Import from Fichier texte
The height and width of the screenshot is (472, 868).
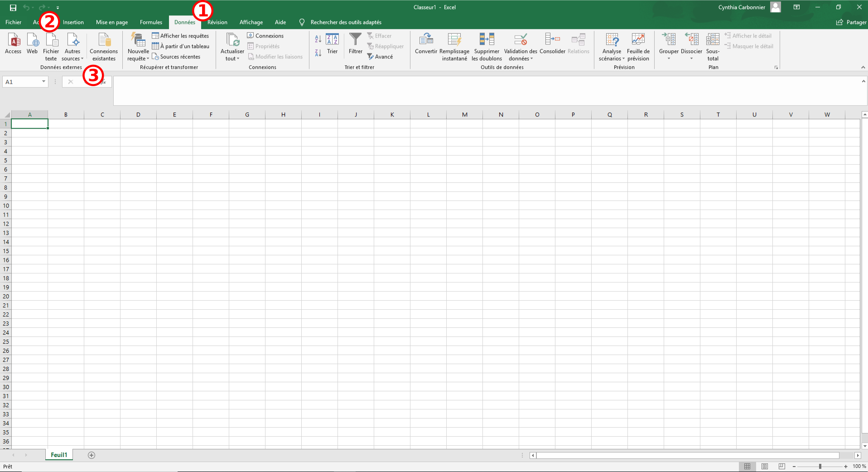coord(51,46)
